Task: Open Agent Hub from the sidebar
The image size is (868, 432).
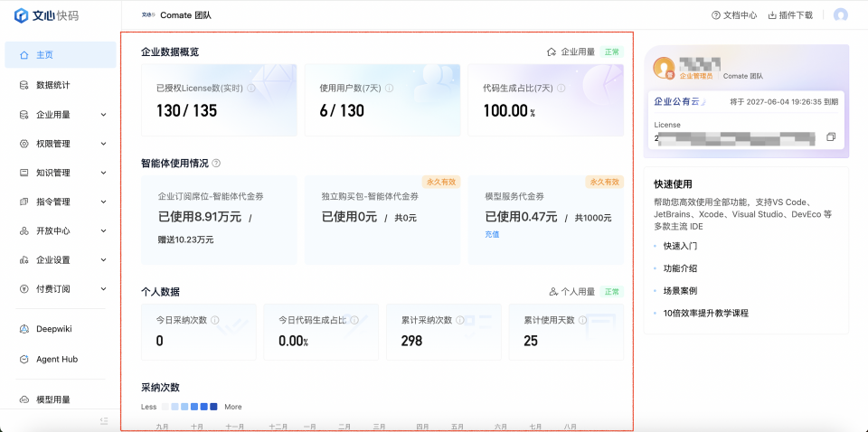Action: pos(61,359)
